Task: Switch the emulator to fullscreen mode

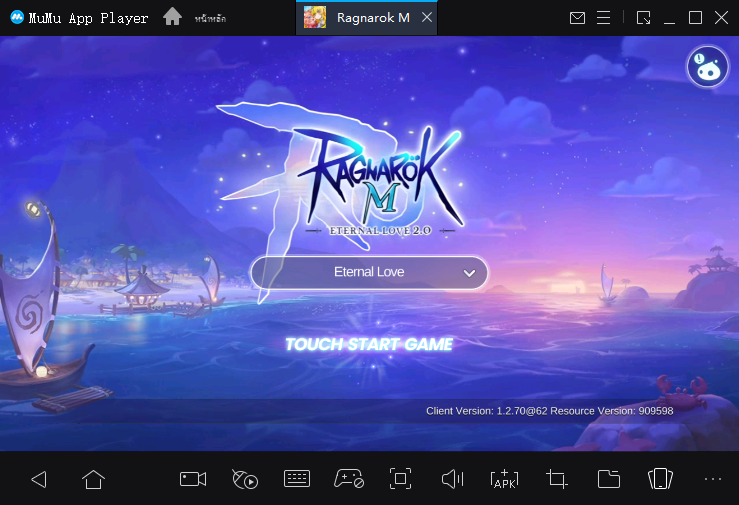Action: pyautogui.click(x=400, y=479)
